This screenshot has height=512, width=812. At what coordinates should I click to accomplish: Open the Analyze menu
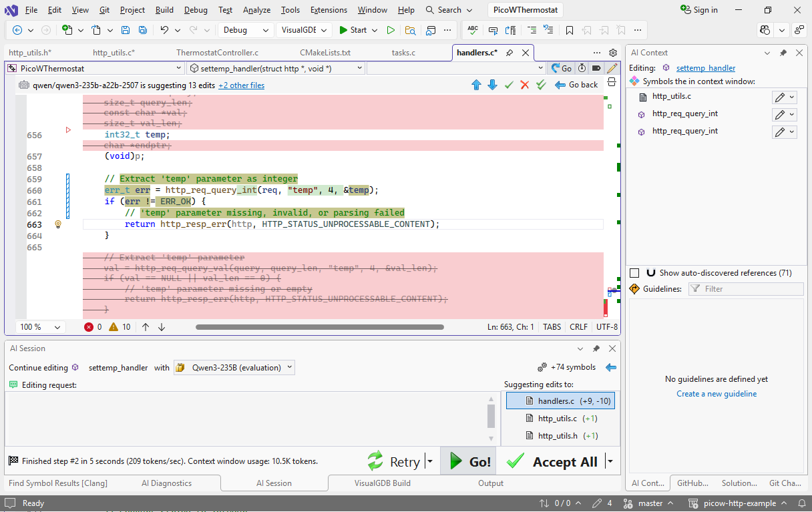[256, 10]
